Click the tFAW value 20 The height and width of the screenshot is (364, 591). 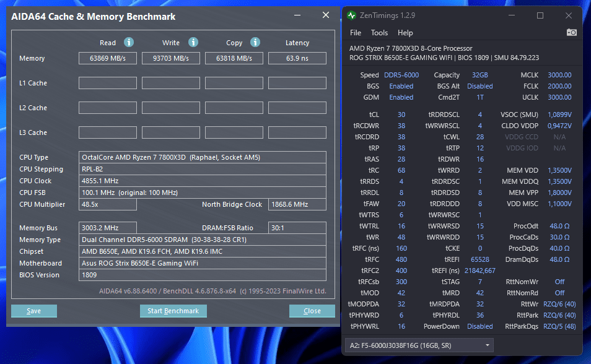401,204
